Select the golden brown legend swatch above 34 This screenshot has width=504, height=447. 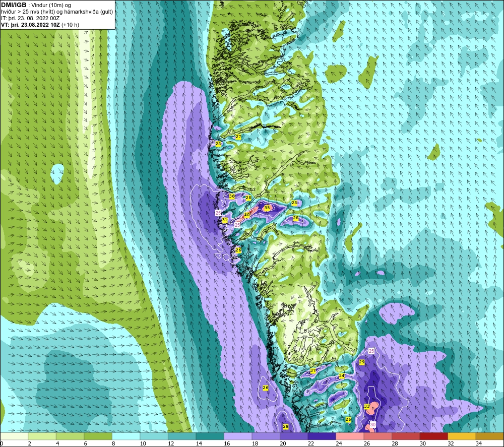(x=489, y=436)
